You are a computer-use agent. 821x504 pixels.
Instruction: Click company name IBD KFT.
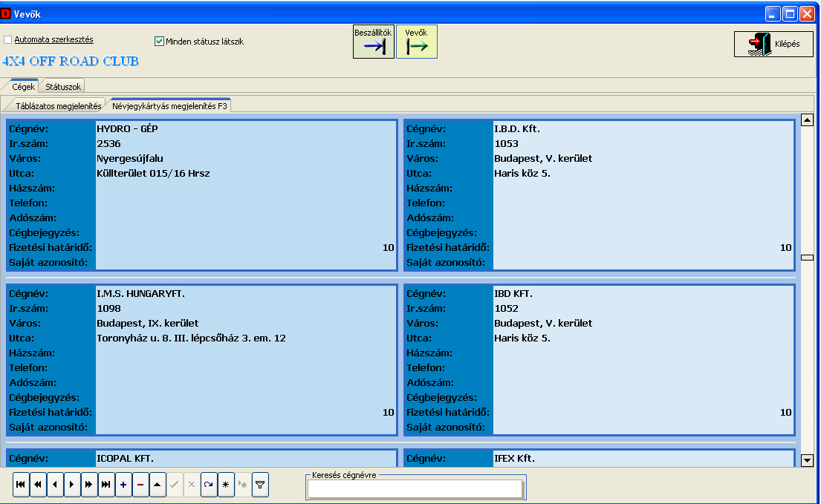tap(513, 294)
